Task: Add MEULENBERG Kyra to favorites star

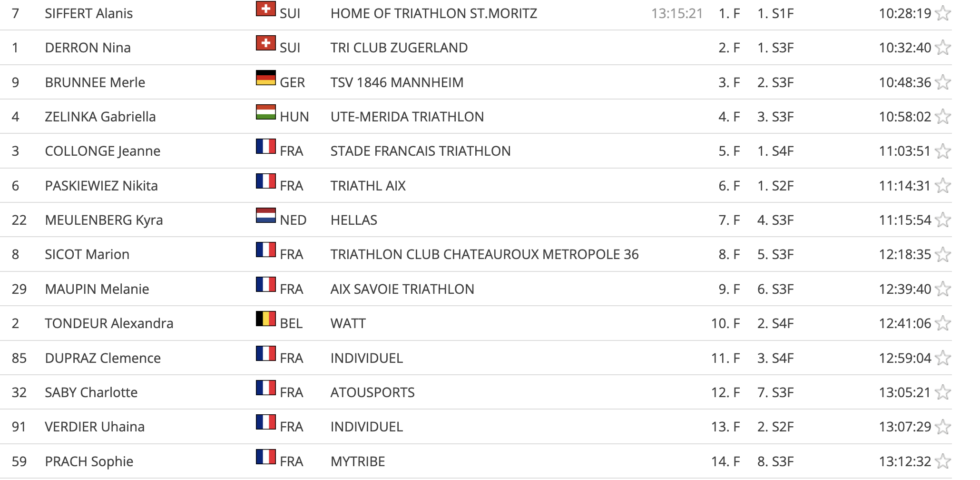Action: point(942,220)
